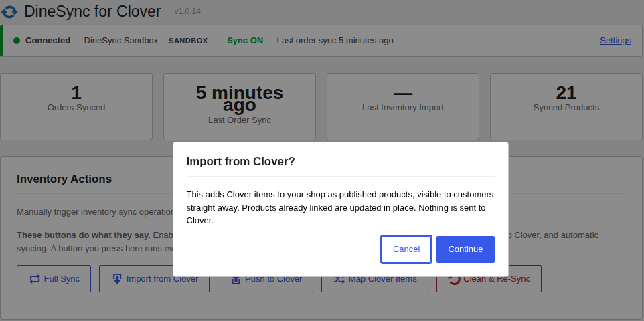Click the 'DineSync for Clover' page title
Viewport: 644px width, 321px height.
pos(92,11)
